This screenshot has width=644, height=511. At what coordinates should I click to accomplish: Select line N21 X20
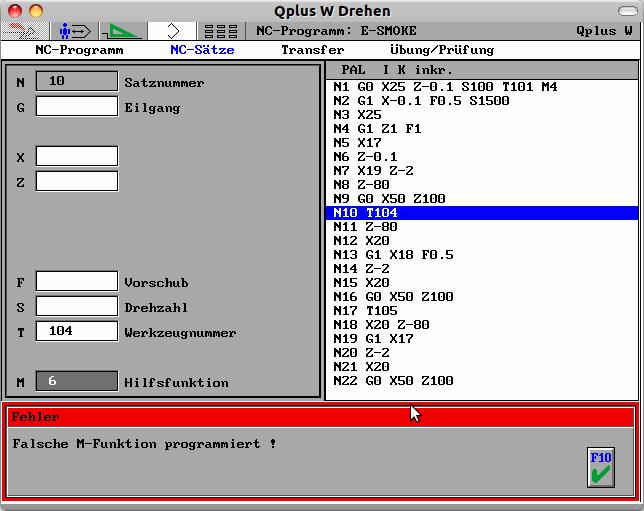[482, 366]
